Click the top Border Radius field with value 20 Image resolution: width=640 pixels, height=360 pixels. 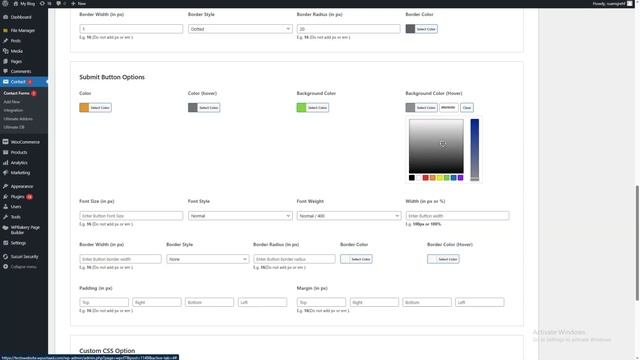coord(349,29)
